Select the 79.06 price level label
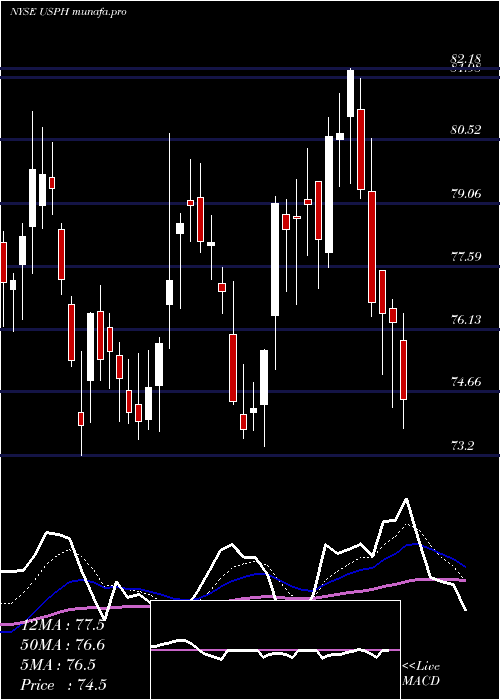The width and height of the screenshot is (500, 700). point(466,193)
